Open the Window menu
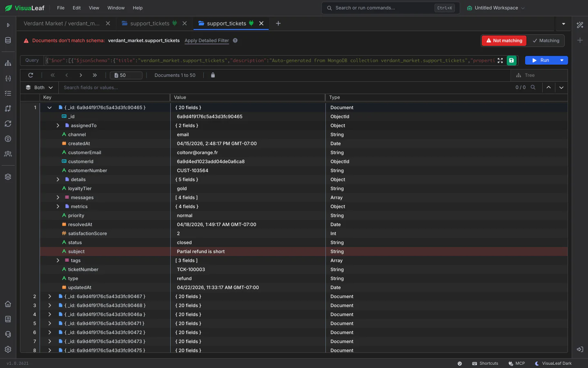Screen dimensions: 588x368 click(x=116, y=8)
